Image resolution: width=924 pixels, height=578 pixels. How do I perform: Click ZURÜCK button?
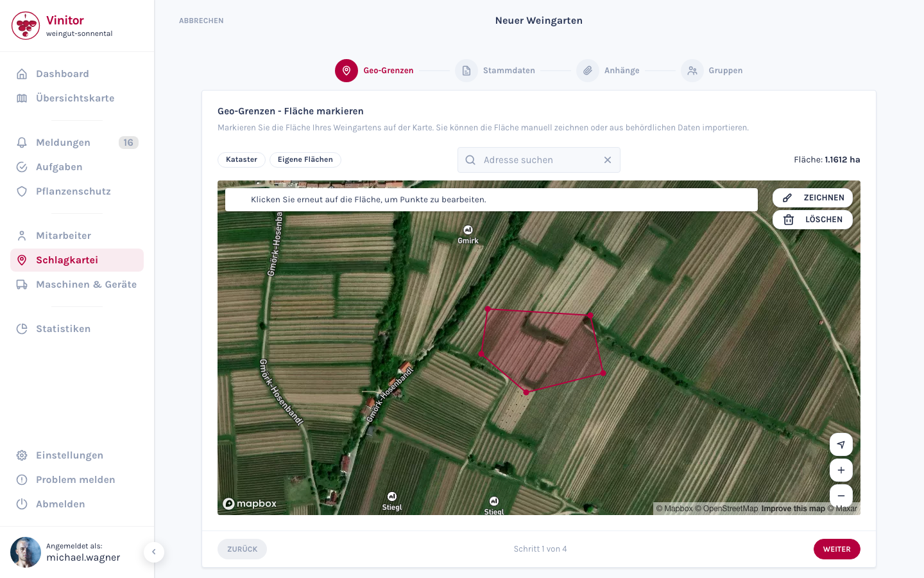tap(242, 549)
